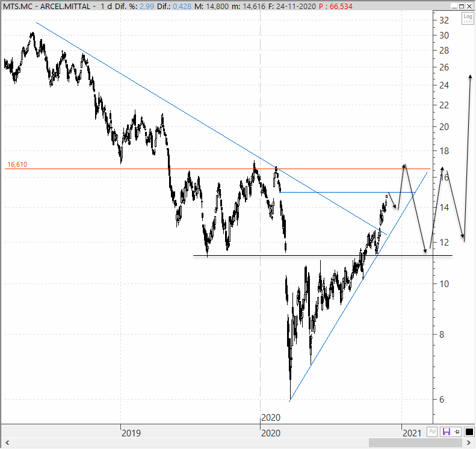Click the purple save floppy icon
Viewport: 476px width, 449px height.
click(x=446, y=432)
